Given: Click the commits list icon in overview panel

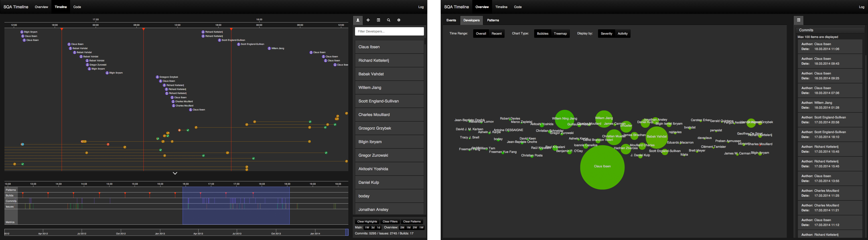Looking at the screenshot, I should pos(798,20).
